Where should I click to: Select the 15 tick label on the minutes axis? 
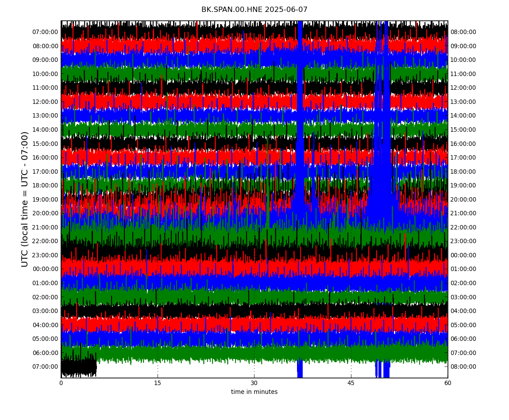tap(158, 383)
